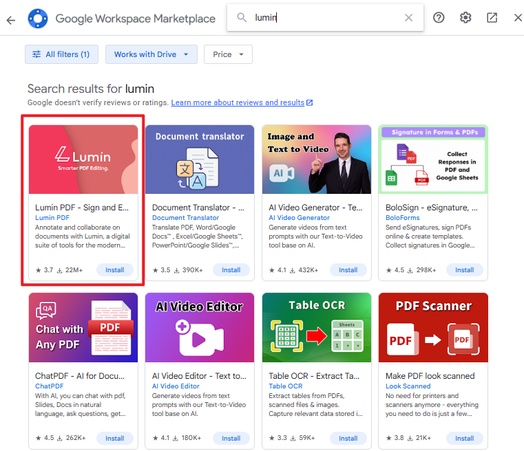Open the Table OCR developer link

point(285,386)
